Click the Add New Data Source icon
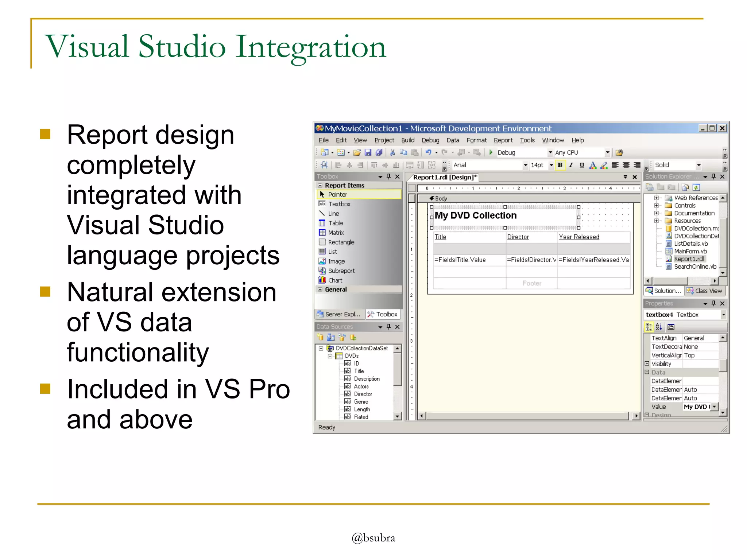The height and width of the screenshot is (560, 747). [x=320, y=337]
